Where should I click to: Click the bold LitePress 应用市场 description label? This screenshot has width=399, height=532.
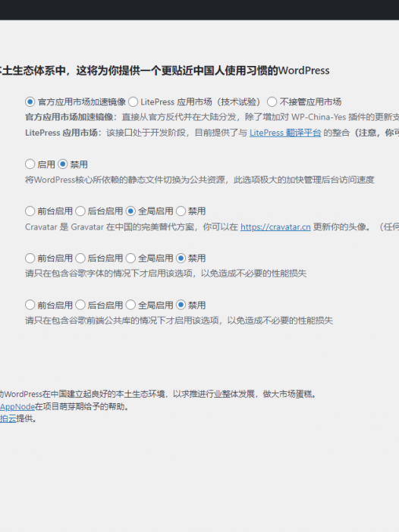[61, 133]
